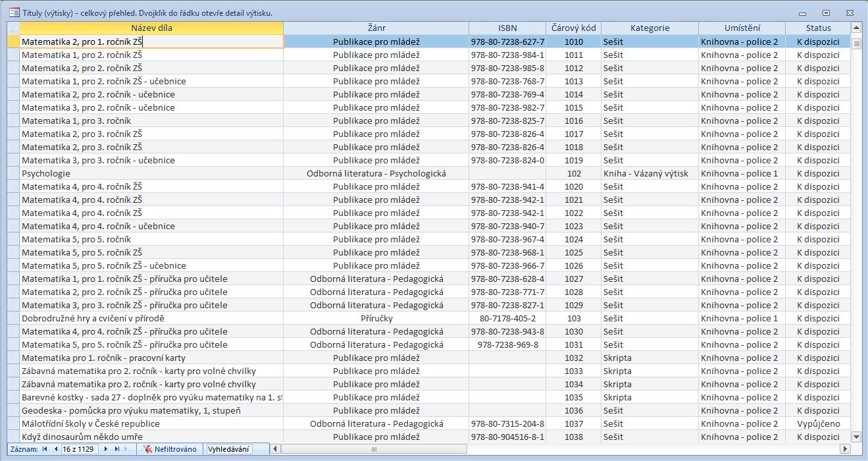Click 'Matematika pro 1. ročník - pracovní karty'
This screenshot has height=461, width=868.
pyautogui.click(x=151, y=358)
